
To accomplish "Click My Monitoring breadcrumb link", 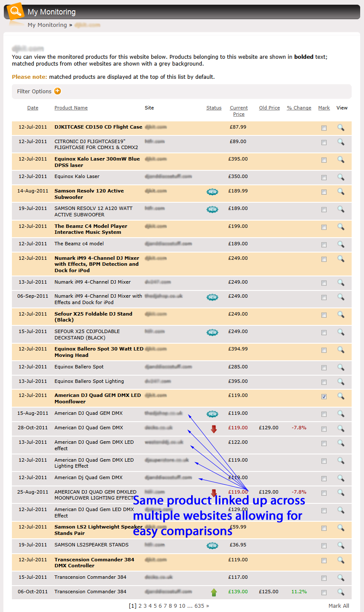I will click(47, 25).
